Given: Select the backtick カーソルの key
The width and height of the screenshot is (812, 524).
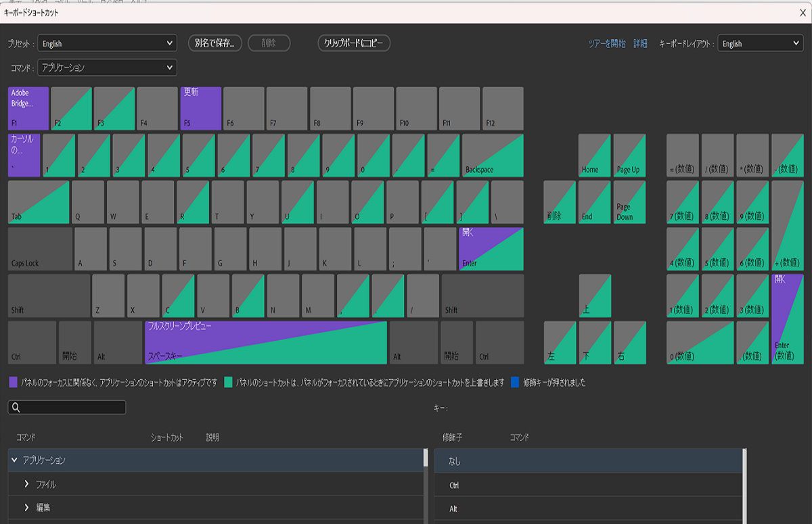Looking at the screenshot, I should [24, 156].
